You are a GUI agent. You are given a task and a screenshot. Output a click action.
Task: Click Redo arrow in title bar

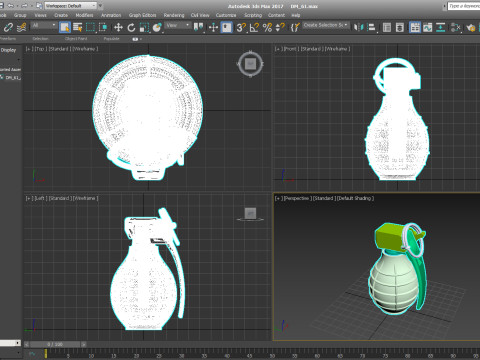[x=24, y=6]
